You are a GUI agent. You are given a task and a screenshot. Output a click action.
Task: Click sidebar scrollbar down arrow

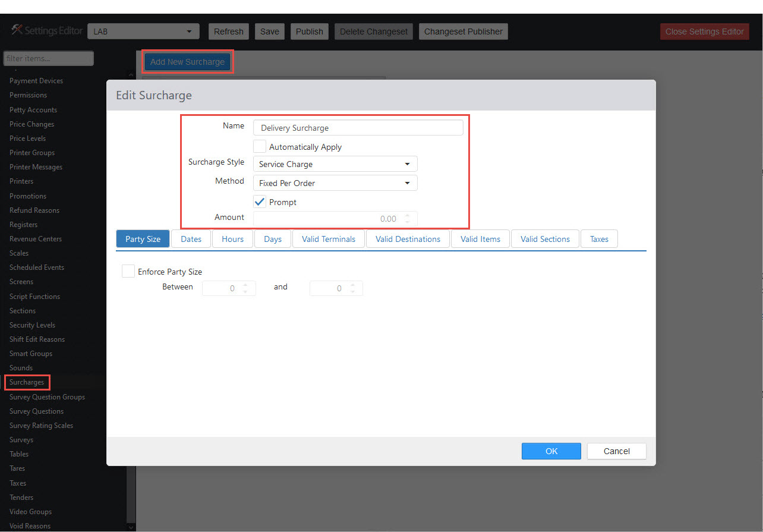(131, 527)
